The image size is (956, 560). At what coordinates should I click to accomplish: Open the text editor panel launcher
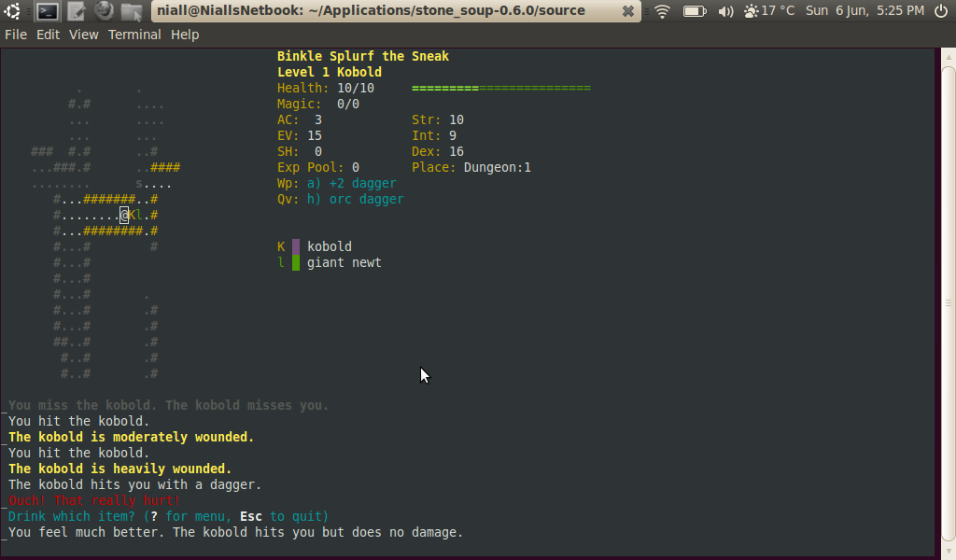[76, 11]
